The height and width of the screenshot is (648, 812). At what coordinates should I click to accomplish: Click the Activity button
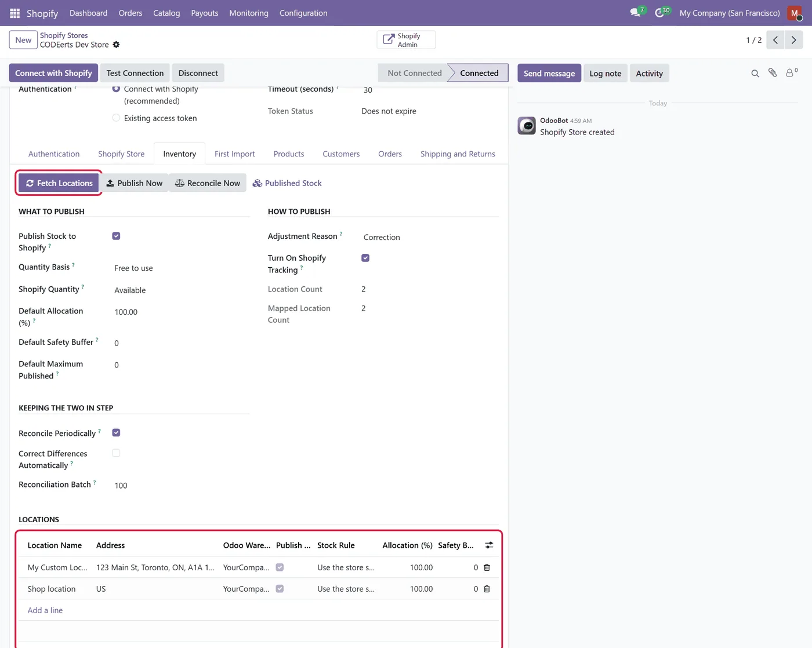[x=649, y=73]
